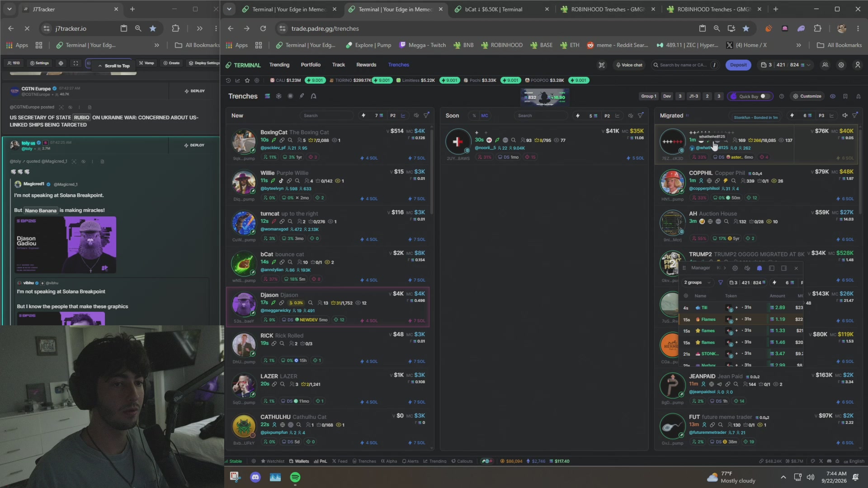Click the scan icon beside Voice chat
The height and width of the screenshot is (488, 868).
[x=602, y=65]
